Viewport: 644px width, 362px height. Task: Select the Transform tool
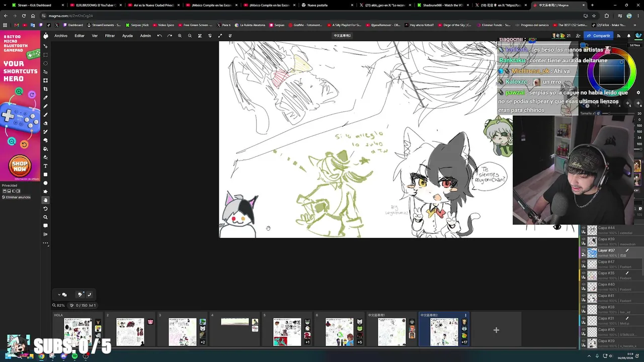pos(45,80)
